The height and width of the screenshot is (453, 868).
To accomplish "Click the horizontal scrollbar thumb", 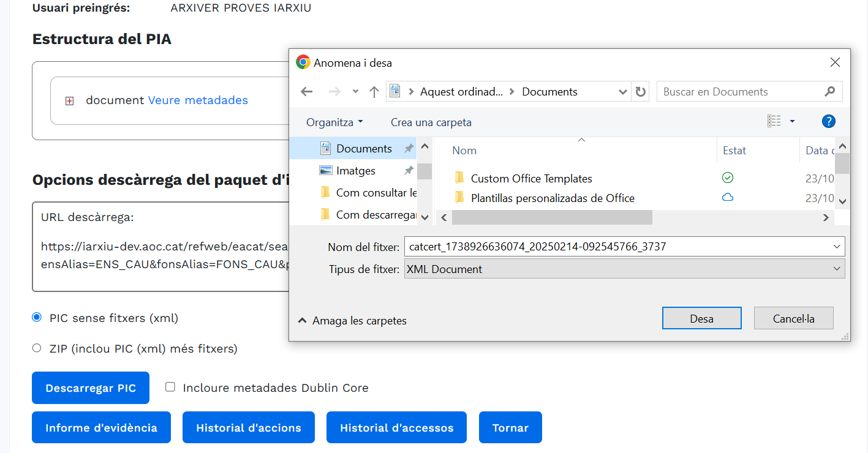I will [552, 217].
